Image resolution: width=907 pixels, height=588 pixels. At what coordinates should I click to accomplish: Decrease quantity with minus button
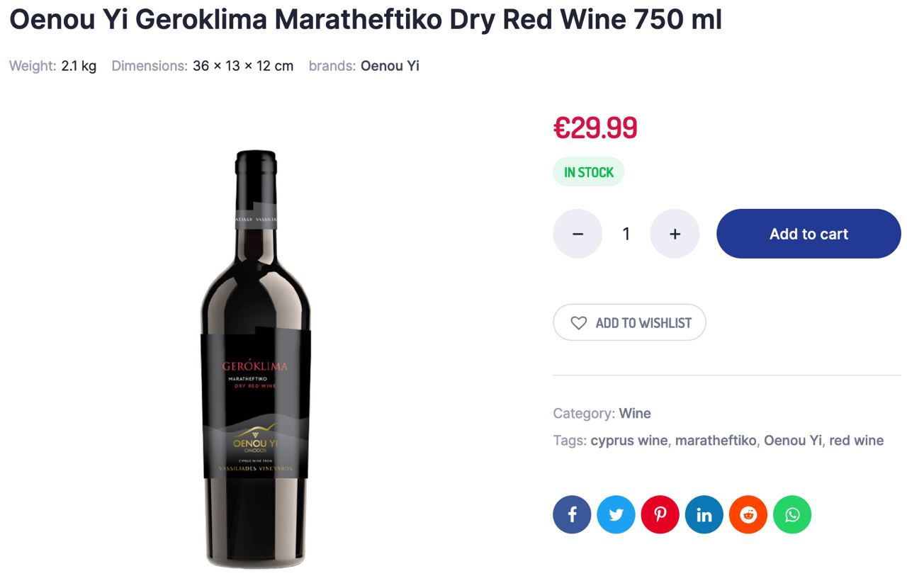click(578, 234)
